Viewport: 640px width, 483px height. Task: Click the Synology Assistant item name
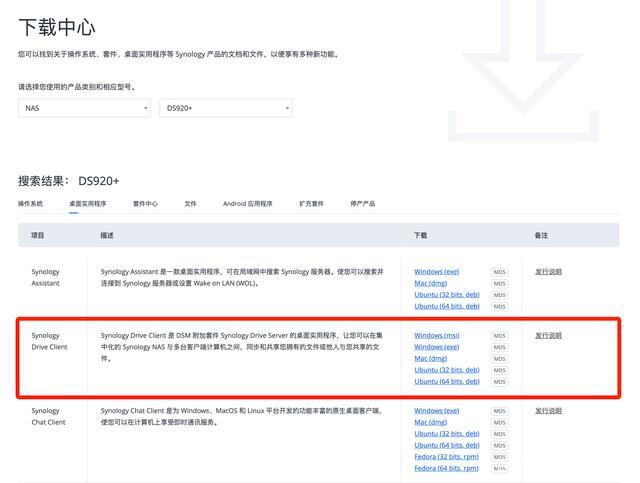(x=45, y=277)
